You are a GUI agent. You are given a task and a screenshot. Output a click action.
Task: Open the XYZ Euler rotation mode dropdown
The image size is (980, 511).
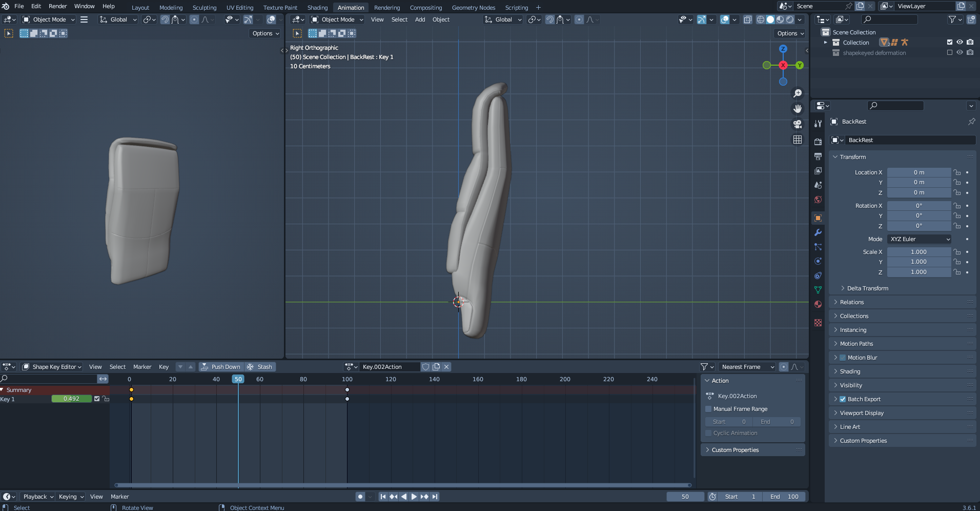[920, 239]
